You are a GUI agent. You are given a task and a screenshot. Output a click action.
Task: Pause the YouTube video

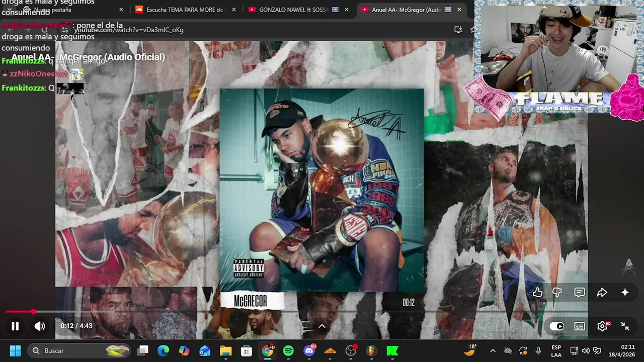(x=15, y=326)
